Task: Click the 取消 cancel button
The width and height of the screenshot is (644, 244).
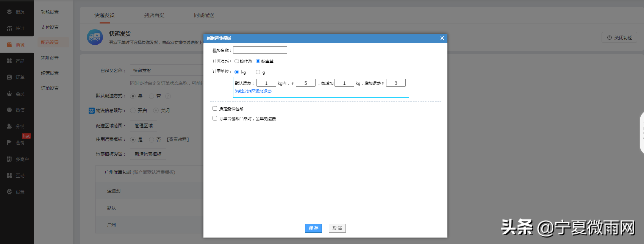Action: point(337,228)
